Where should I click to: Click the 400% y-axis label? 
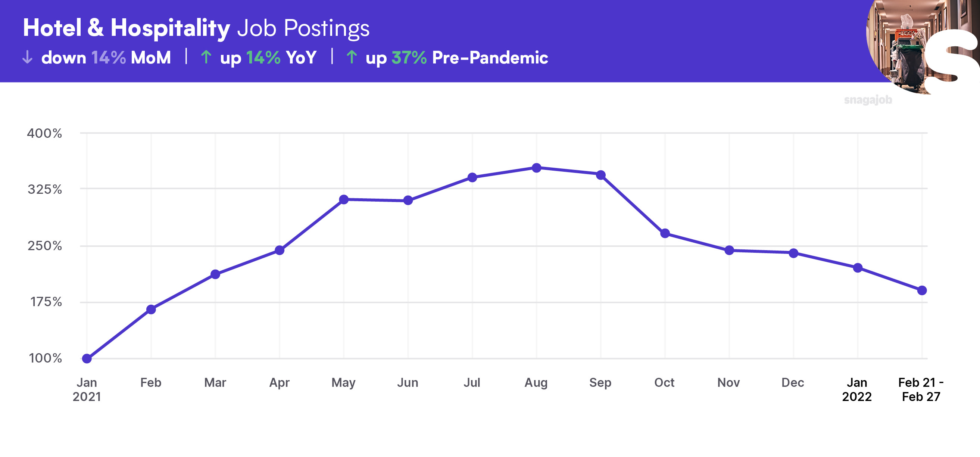point(44,133)
